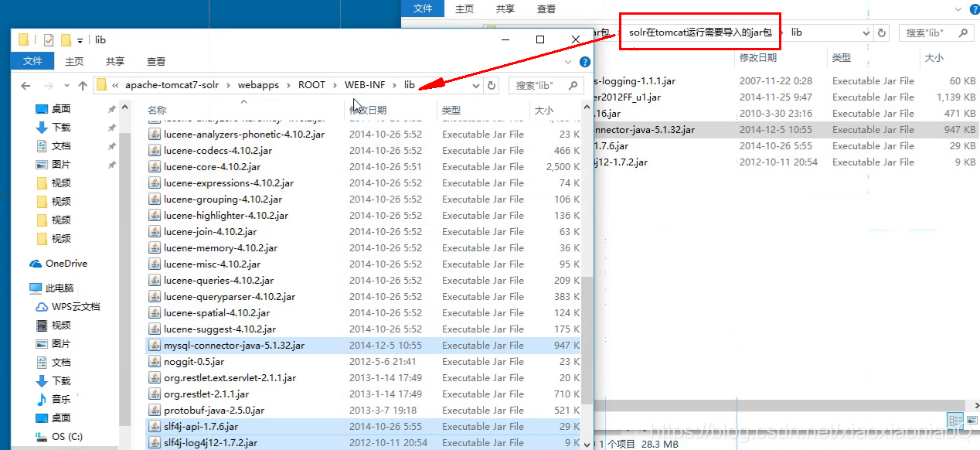Click webapps breadcrumb segment
This screenshot has height=450, width=980.
259,85
